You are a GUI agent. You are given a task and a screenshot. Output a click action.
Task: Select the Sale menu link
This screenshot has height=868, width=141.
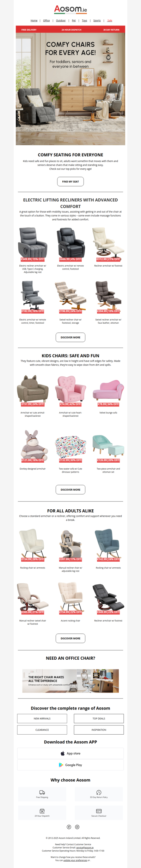pyautogui.click(x=110, y=21)
